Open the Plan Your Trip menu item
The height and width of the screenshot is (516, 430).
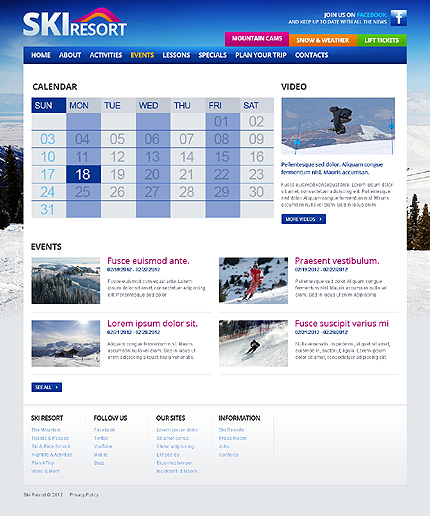coord(261,55)
